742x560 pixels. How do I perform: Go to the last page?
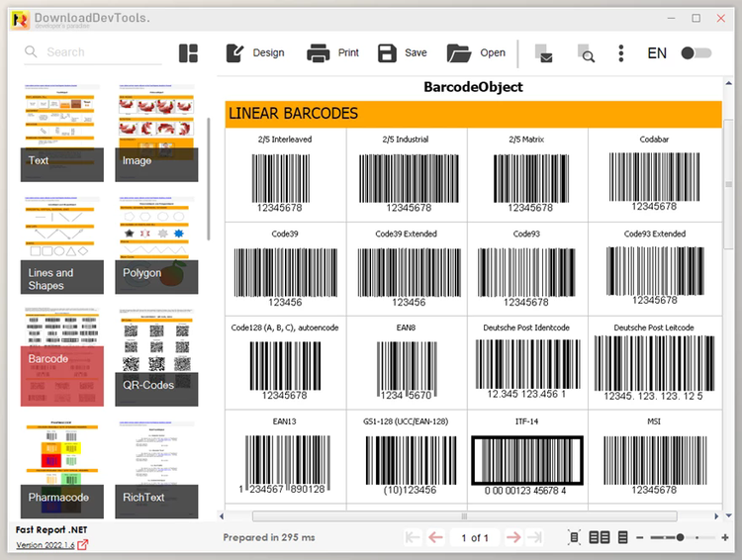click(x=534, y=537)
